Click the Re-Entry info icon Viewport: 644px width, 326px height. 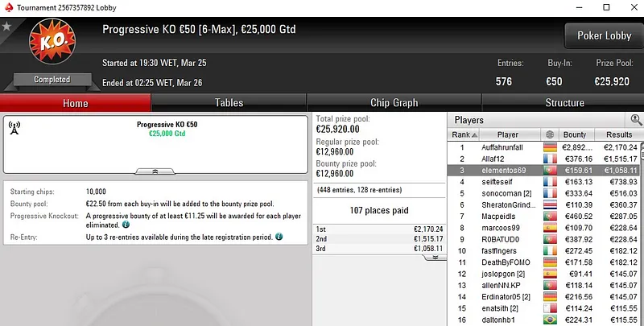click(x=279, y=237)
